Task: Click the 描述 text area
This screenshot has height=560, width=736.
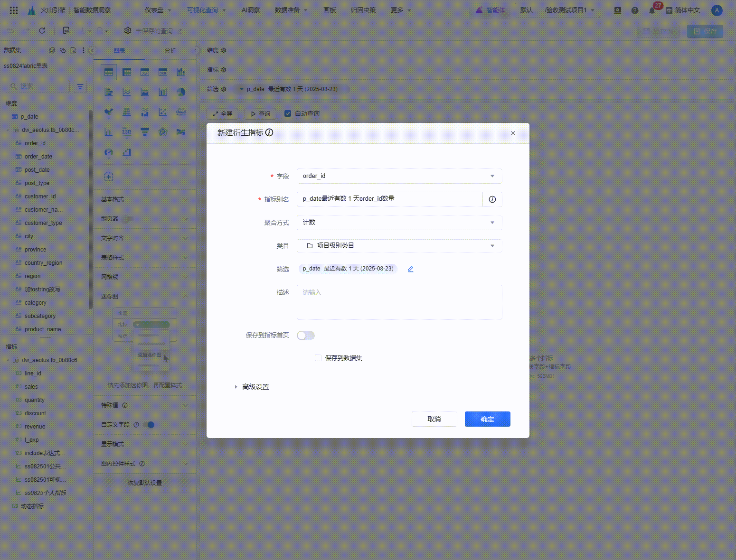Action: click(x=399, y=302)
